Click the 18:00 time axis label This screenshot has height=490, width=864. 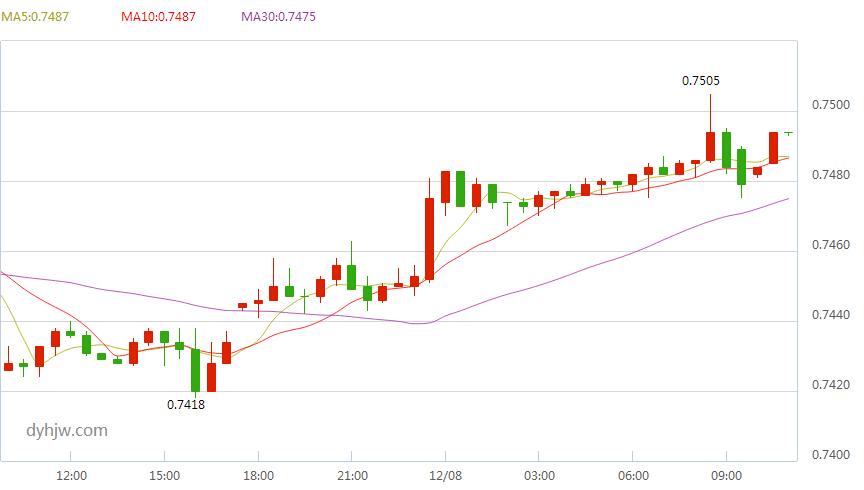(258, 475)
